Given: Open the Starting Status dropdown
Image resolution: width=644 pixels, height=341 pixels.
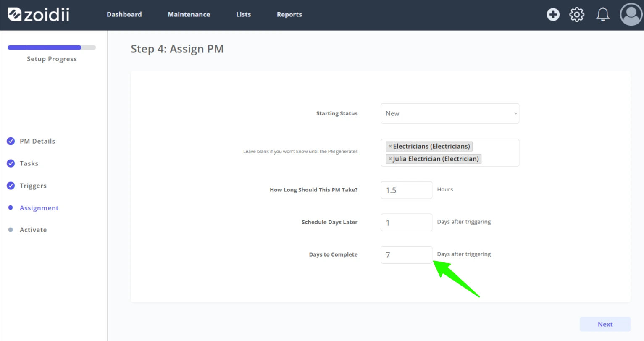Looking at the screenshot, I should click(x=450, y=113).
